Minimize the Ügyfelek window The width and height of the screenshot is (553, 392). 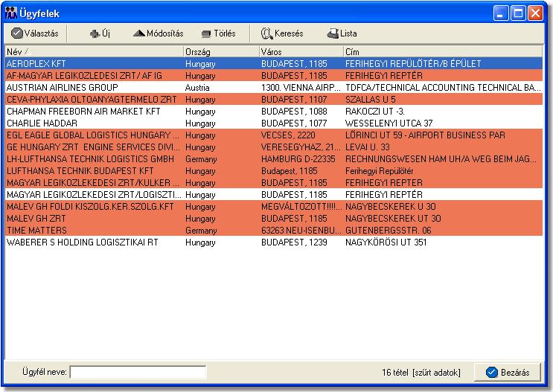(x=501, y=13)
